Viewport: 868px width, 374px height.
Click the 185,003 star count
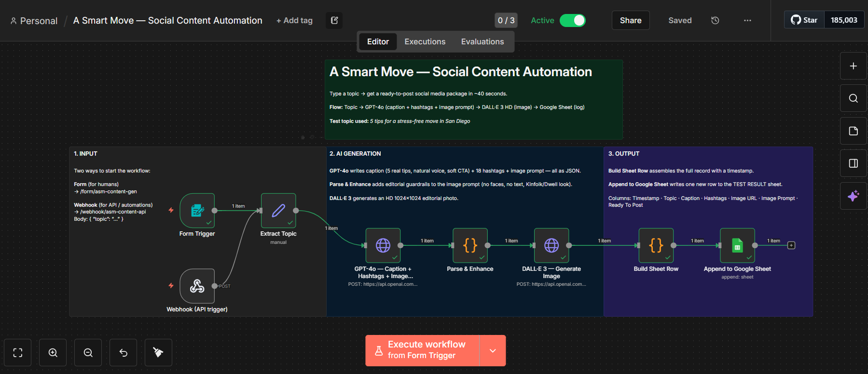(844, 20)
